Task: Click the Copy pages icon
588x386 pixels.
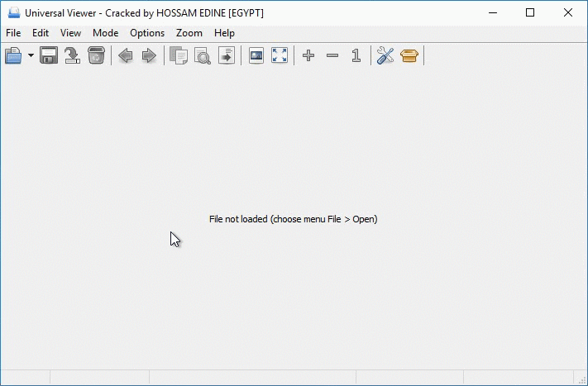Action: point(179,55)
